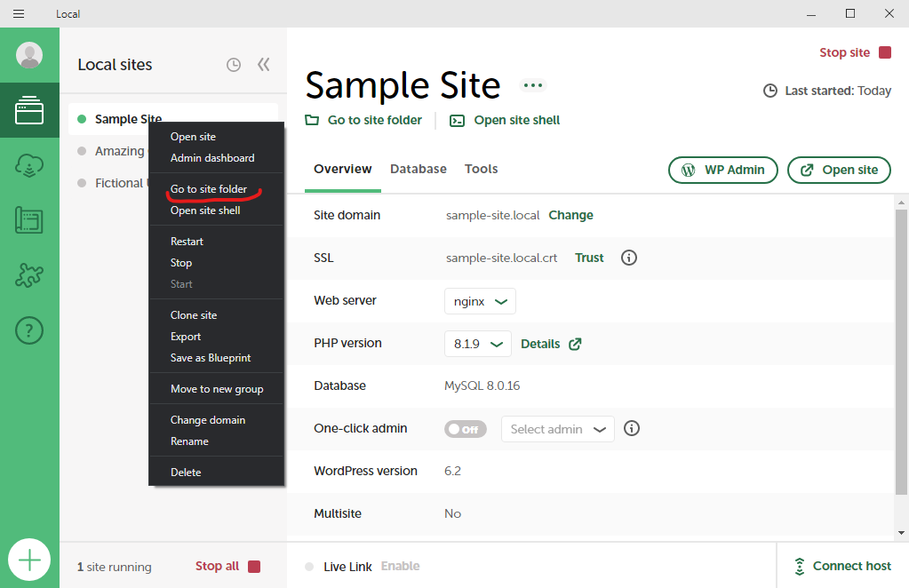Click Go to site folder link under title
This screenshot has height=588, width=909.
click(x=374, y=120)
